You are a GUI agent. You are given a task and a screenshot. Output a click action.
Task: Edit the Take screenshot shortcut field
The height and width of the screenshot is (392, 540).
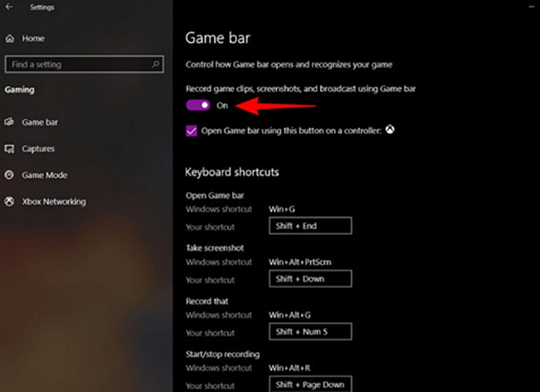point(310,279)
